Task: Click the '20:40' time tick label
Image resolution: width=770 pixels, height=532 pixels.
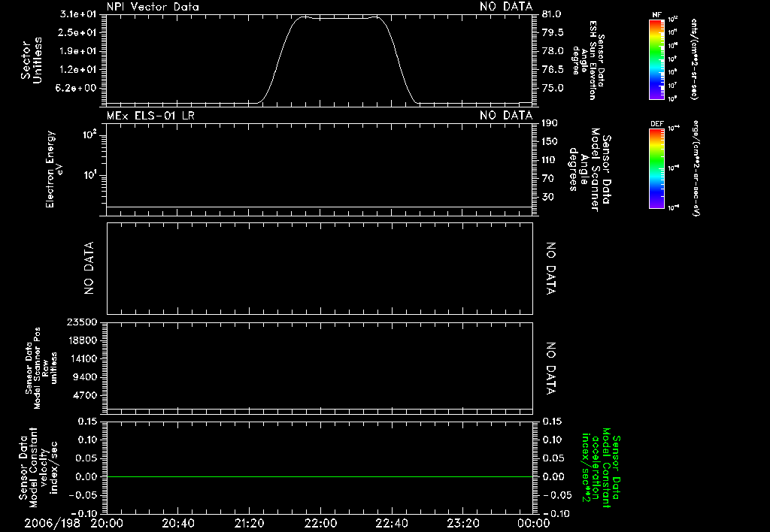Action: pos(177,523)
